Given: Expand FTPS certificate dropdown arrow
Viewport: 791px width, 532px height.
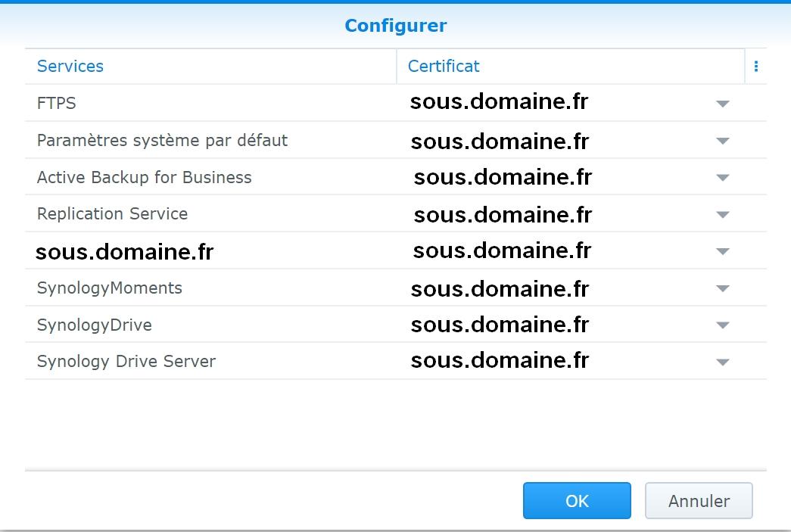Looking at the screenshot, I should (x=722, y=104).
